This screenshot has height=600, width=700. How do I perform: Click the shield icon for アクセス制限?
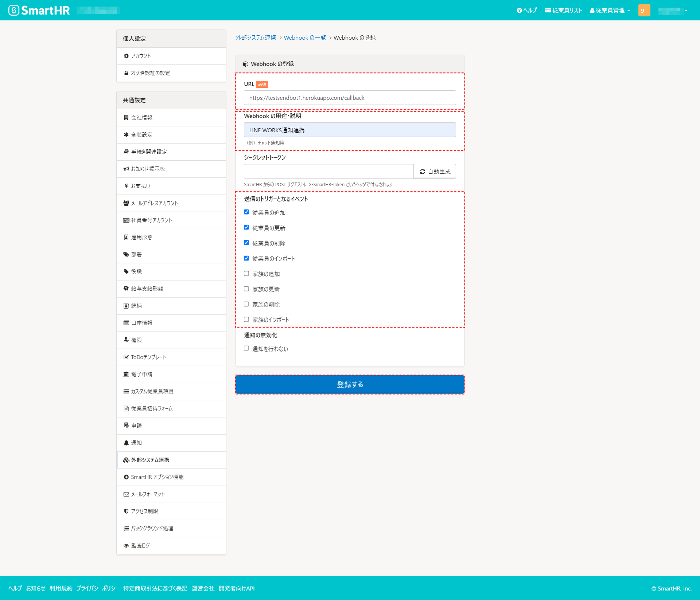126,511
